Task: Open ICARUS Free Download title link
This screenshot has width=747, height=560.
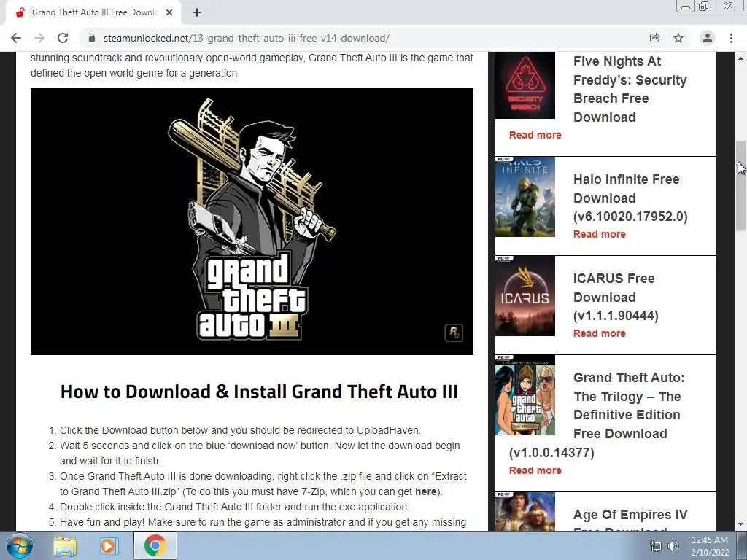Action: [x=616, y=297]
